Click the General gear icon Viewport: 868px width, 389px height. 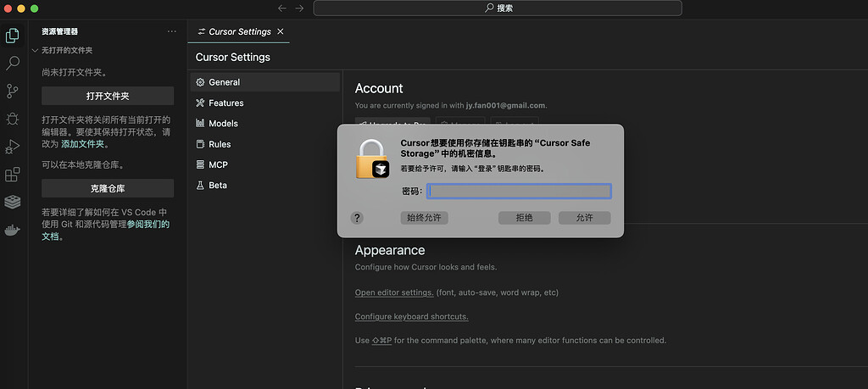click(200, 82)
